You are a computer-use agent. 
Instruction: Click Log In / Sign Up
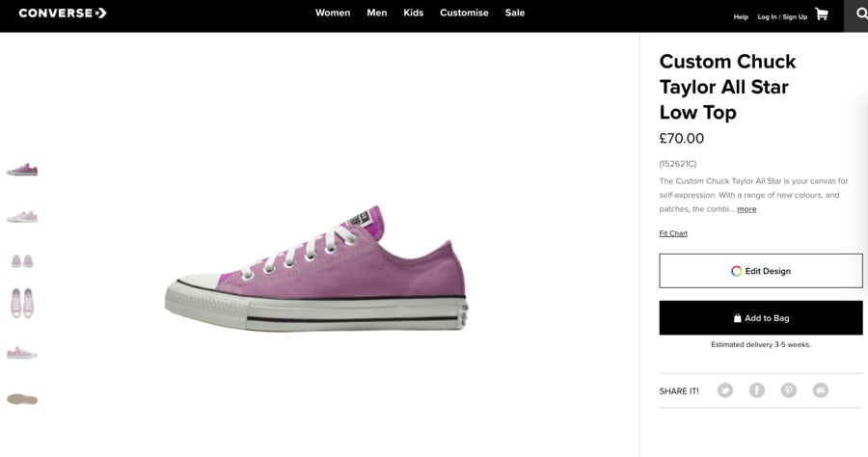pos(782,16)
